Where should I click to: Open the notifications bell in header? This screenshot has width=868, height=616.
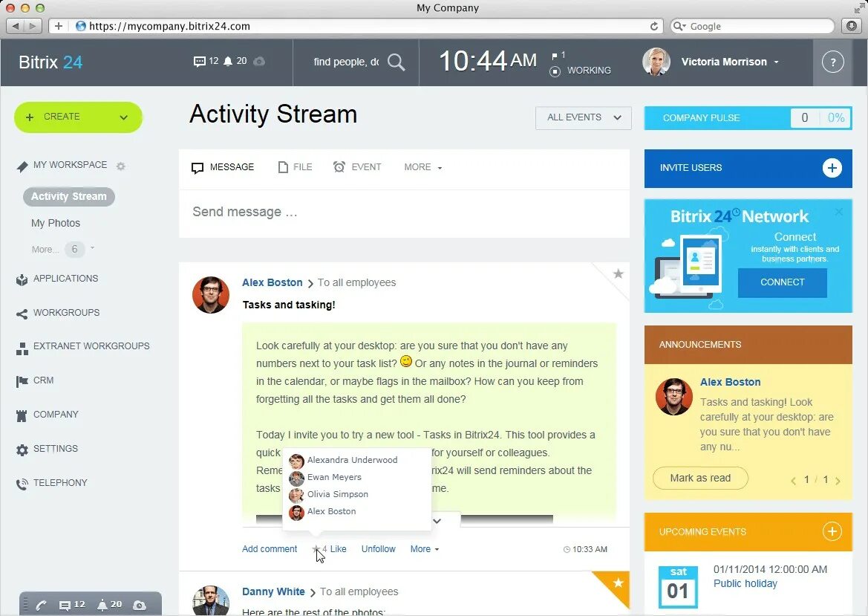click(x=228, y=62)
